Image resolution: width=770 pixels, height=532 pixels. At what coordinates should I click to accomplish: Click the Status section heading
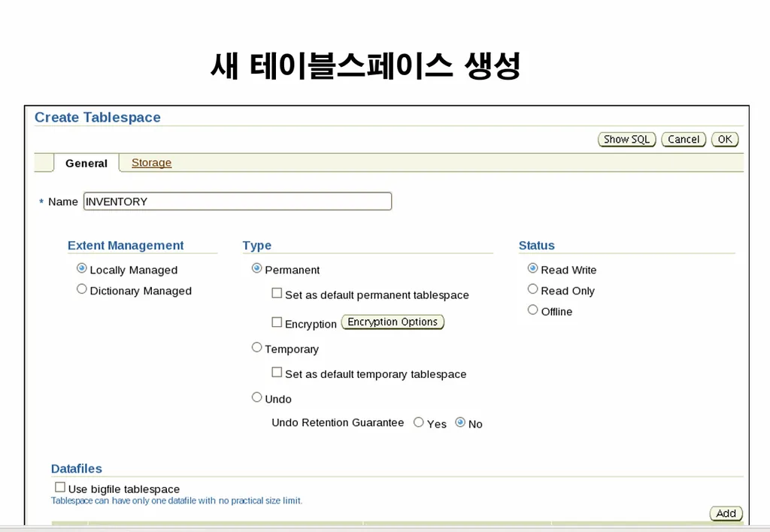point(537,246)
